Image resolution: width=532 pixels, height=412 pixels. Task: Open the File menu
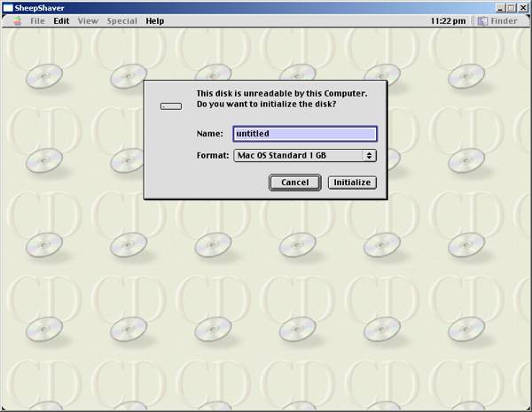pyautogui.click(x=37, y=20)
